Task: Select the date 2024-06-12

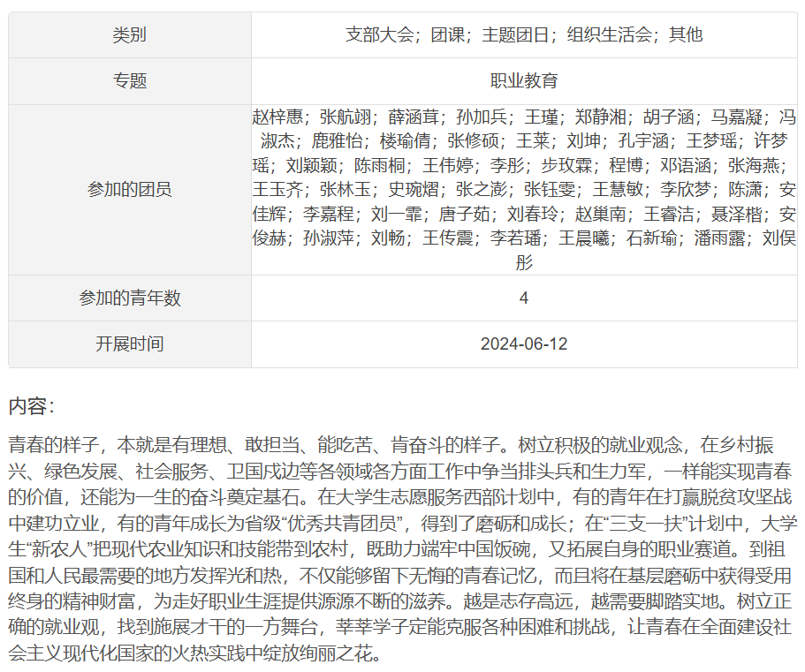Action: (x=524, y=344)
